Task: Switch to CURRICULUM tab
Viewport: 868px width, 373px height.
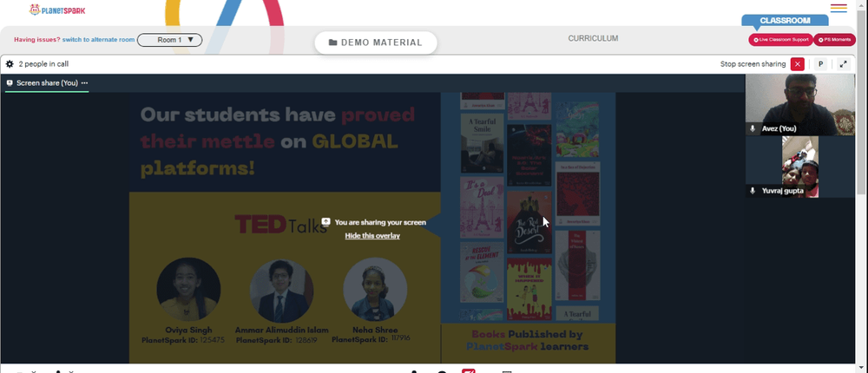Action: [593, 39]
